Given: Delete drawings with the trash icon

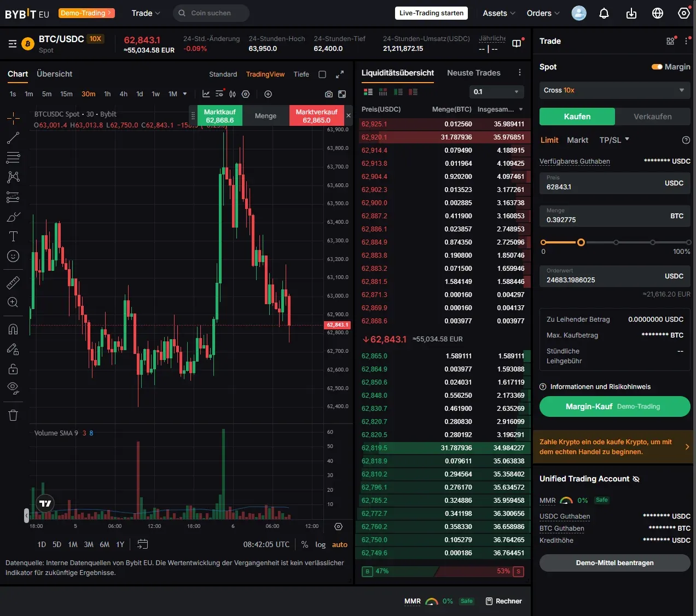Looking at the screenshot, I should [x=13, y=415].
